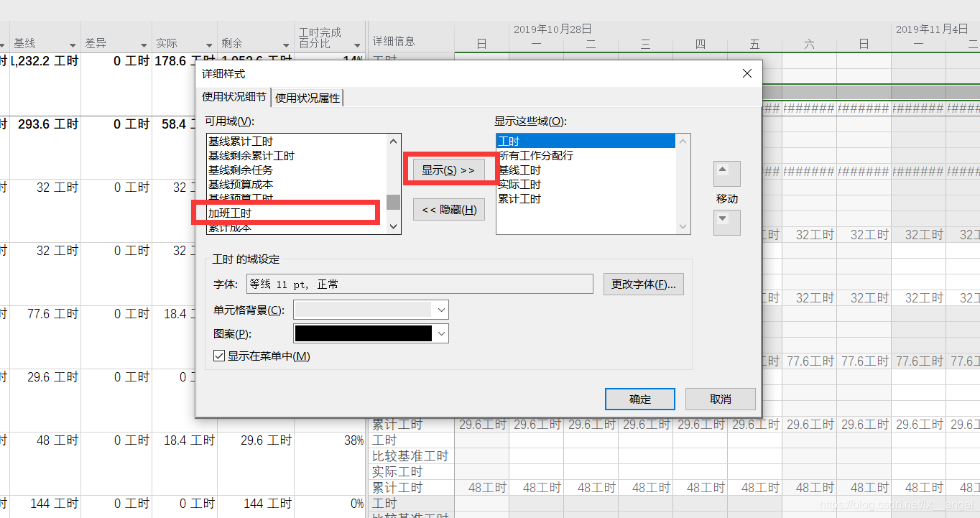Switch to the 使用状况细节 tab
Screen dimensions: 980x518
(x=234, y=97)
